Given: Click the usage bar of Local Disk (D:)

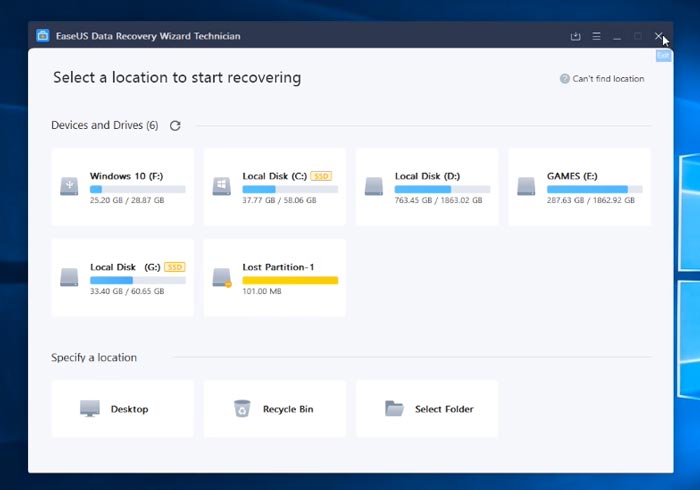Looking at the screenshot, I should (442, 189).
